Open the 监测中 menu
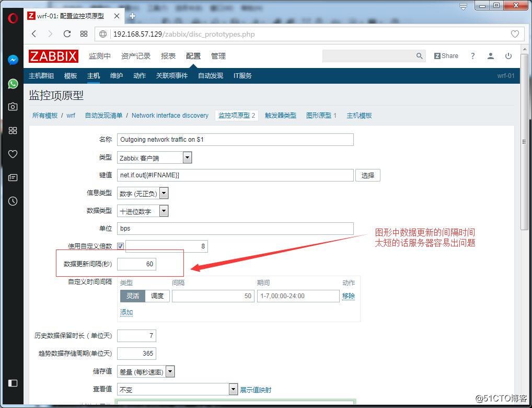Viewport: 532px width, 408px height. [99, 56]
